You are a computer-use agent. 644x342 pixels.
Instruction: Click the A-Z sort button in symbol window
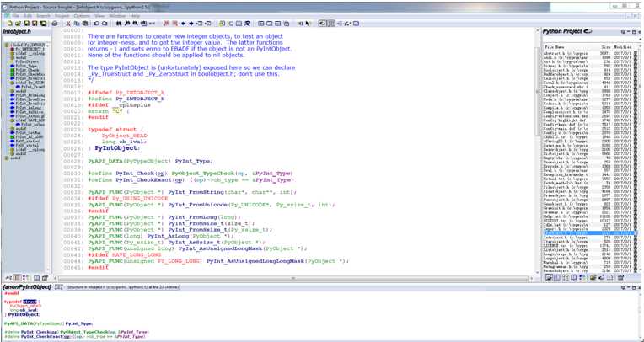pyautogui.click(x=9, y=278)
